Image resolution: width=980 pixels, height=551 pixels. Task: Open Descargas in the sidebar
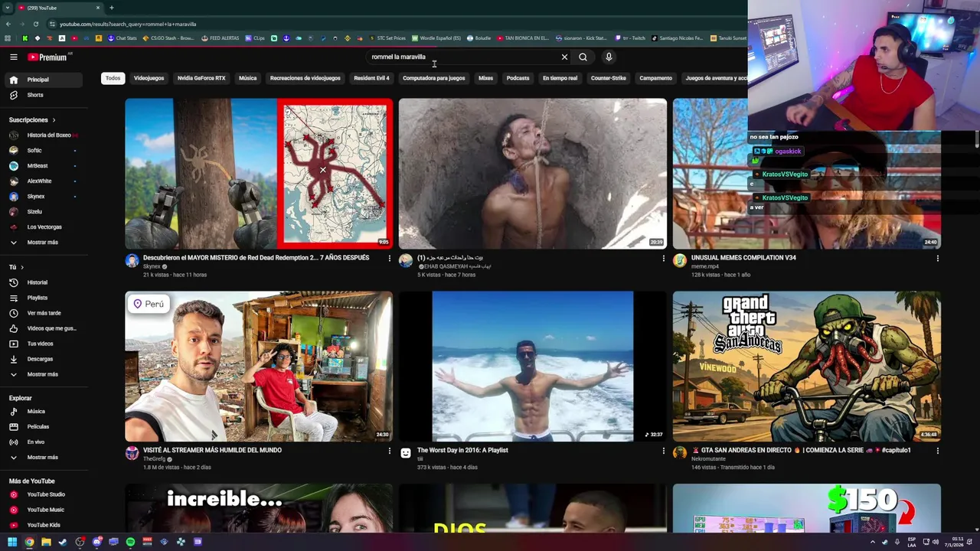coord(44,359)
